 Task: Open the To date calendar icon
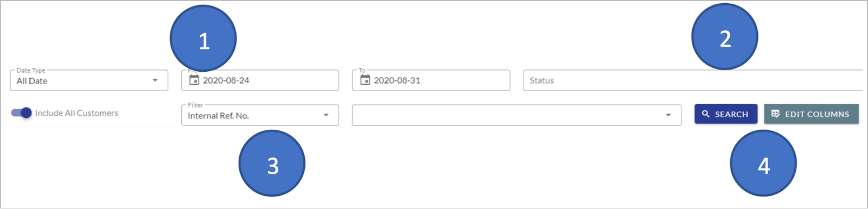(x=365, y=80)
